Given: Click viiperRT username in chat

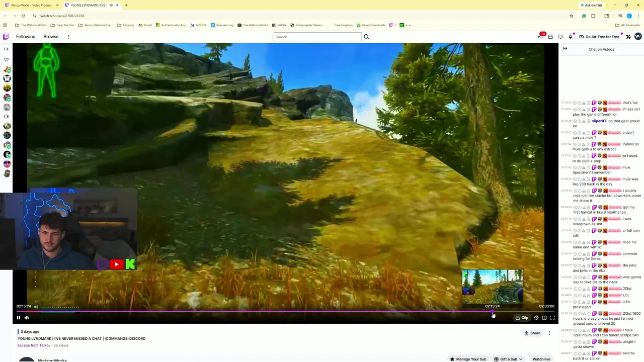Looking at the screenshot, I should (599, 121).
